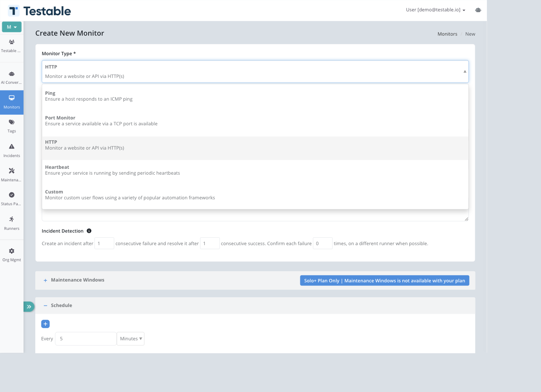Click the Monitors breadcrumb link

[447, 34]
